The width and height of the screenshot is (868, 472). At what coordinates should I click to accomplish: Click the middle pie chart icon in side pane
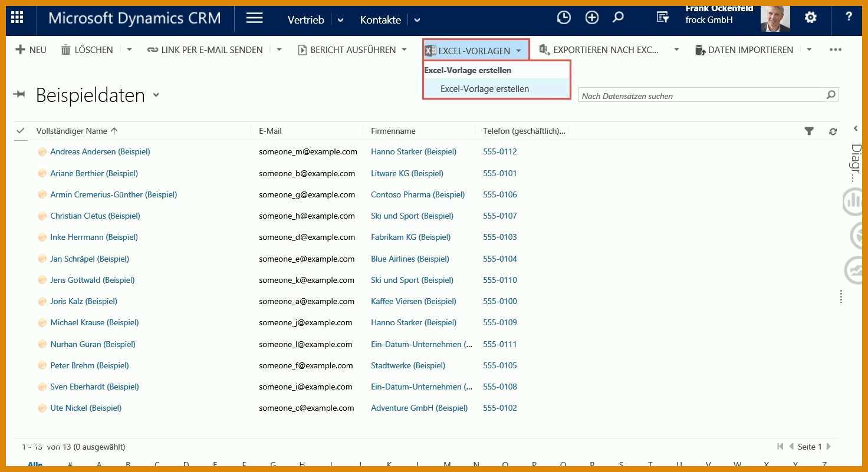[x=857, y=236]
